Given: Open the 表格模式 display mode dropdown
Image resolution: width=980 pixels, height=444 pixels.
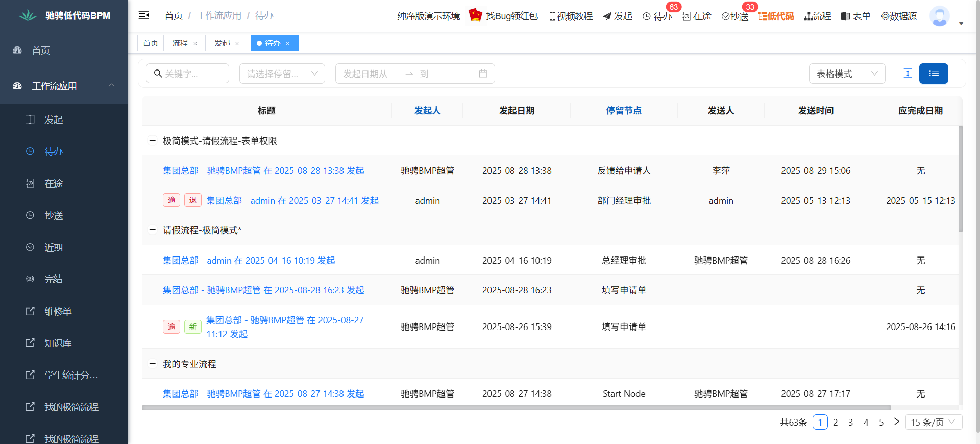Looking at the screenshot, I should (x=847, y=74).
